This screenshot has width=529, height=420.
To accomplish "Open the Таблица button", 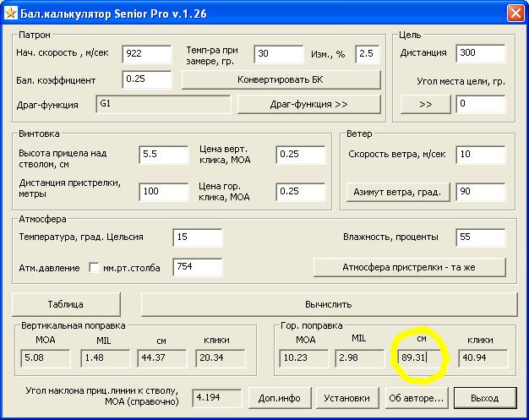I will (66, 304).
